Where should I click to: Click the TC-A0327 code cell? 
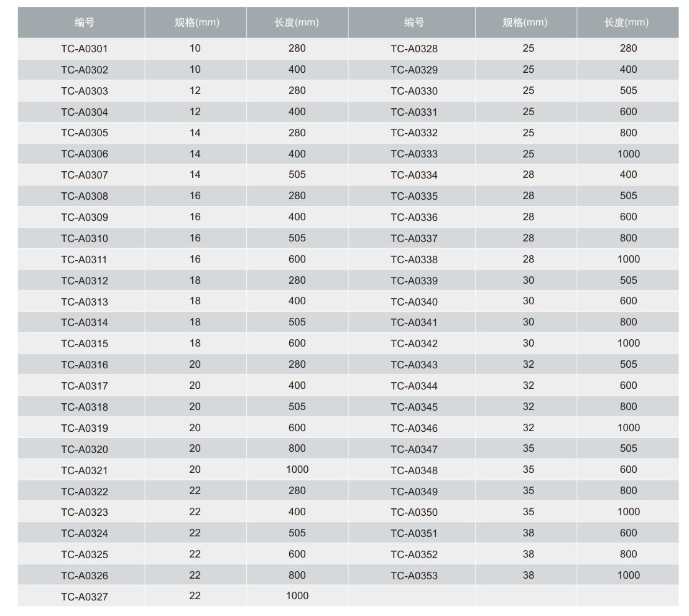(84, 597)
